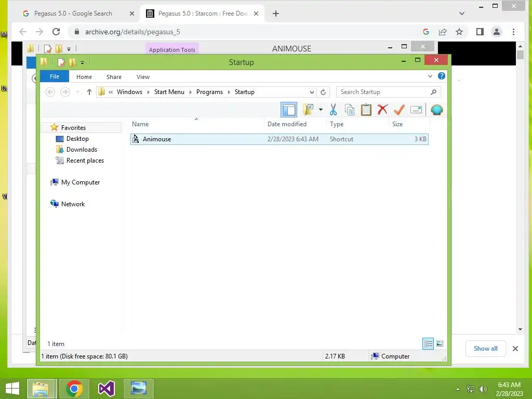Show hidden system tray icons arrow

[458, 389]
